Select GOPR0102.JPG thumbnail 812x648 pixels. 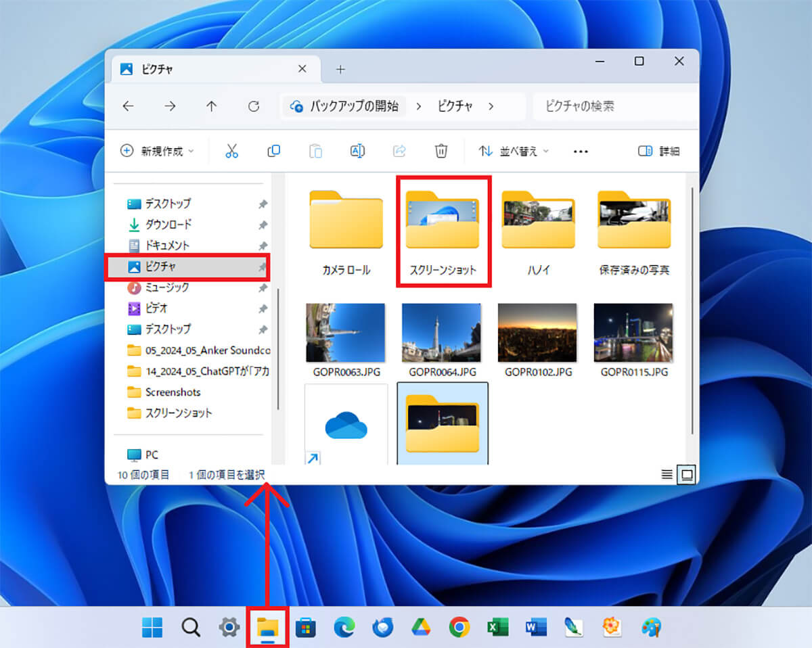pyautogui.click(x=538, y=341)
